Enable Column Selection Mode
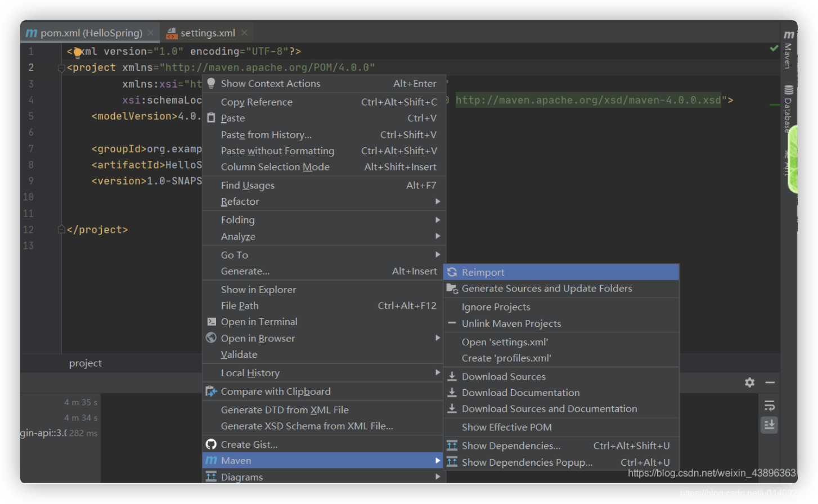Screen dimensions: 818x504 [x=324, y=167]
